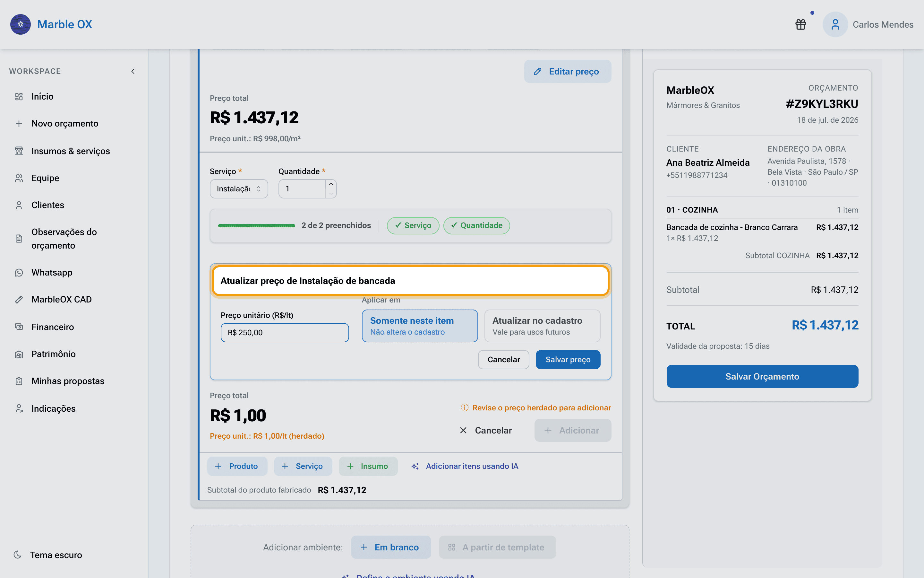
Task: Click the Whatsapp icon in sidebar
Action: (19, 273)
